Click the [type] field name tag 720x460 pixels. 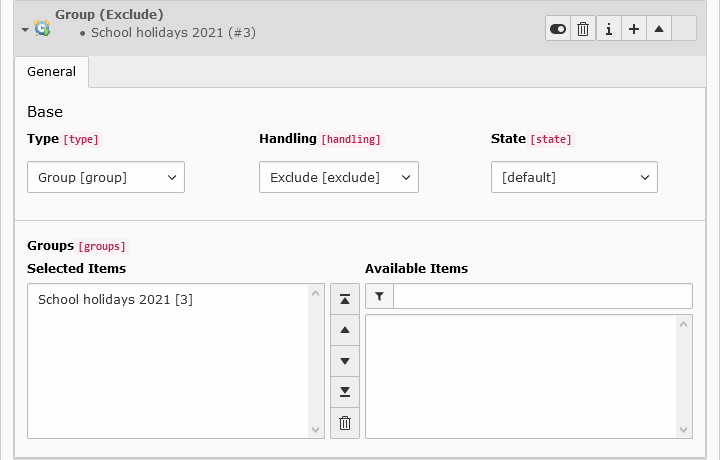(81, 140)
